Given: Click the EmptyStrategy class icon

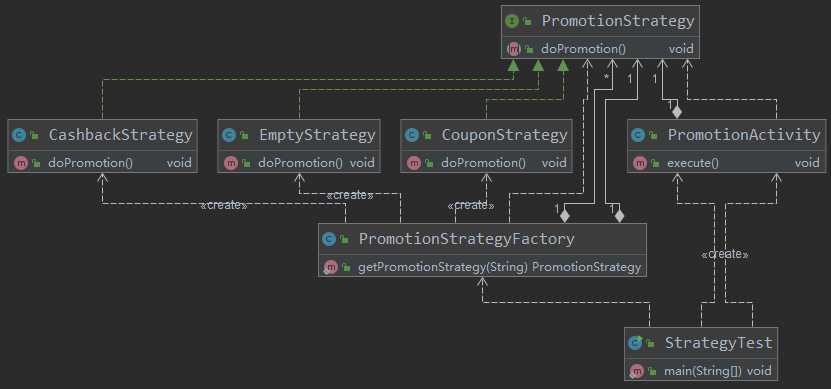Looking at the screenshot, I should click(x=229, y=135).
